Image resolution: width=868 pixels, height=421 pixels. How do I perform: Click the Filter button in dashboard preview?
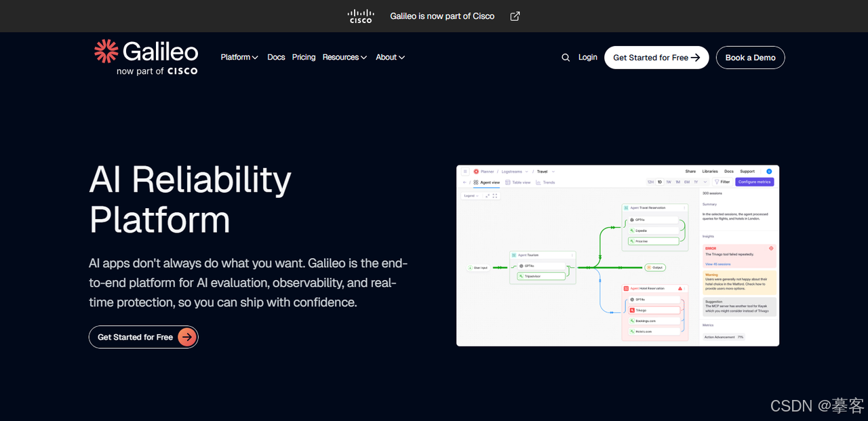(723, 182)
